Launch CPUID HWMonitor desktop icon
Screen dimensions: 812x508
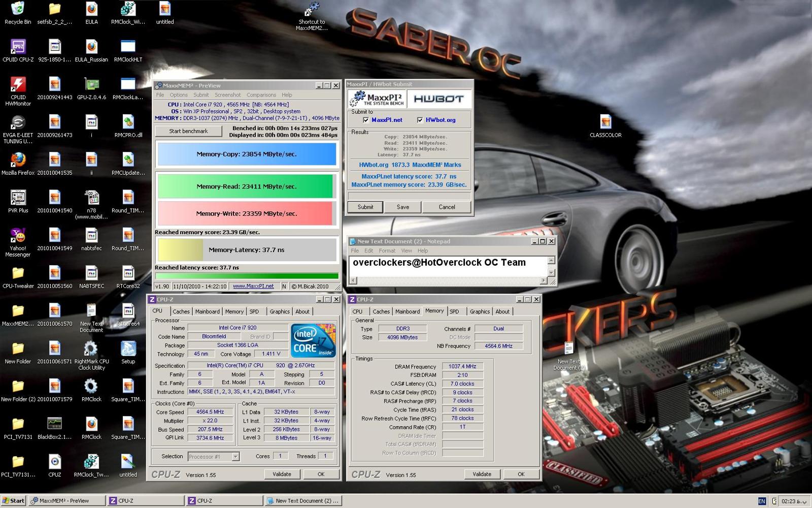[18, 91]
